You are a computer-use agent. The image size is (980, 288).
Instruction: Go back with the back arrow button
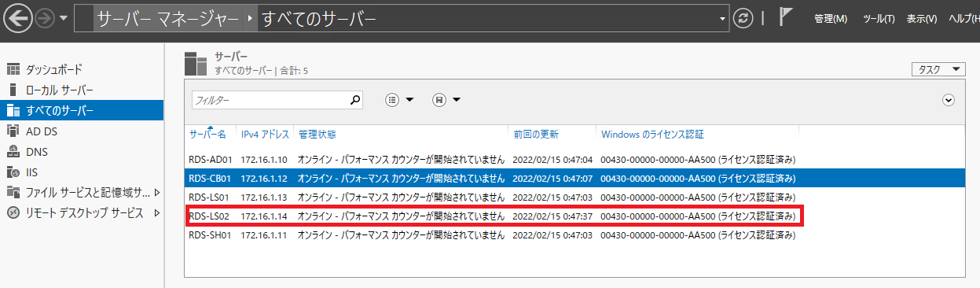click(17, 18)
